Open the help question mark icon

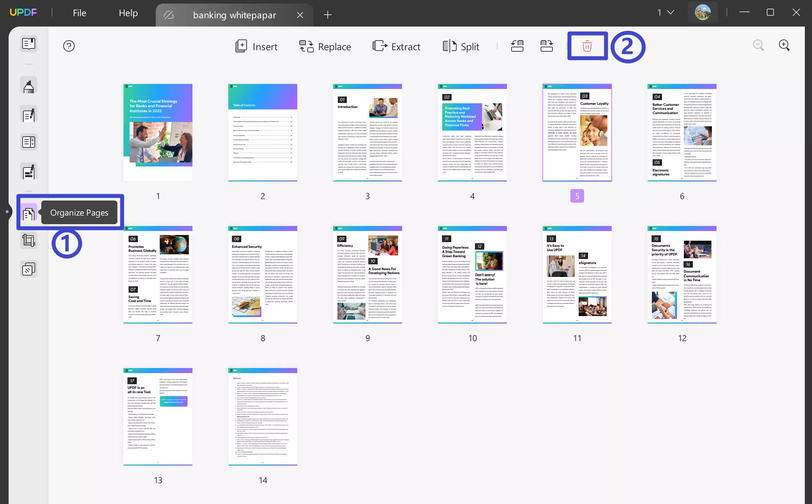[69, 46]
